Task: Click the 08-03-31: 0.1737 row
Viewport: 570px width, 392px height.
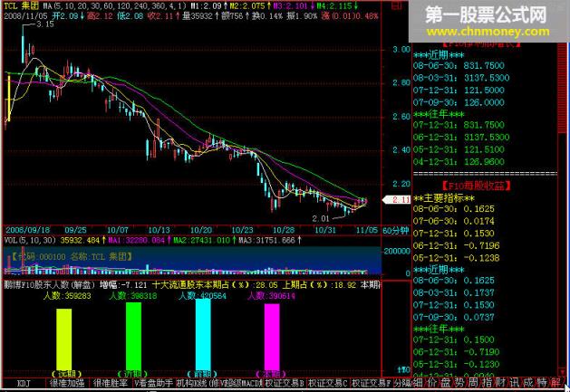Action: (454, 292)
